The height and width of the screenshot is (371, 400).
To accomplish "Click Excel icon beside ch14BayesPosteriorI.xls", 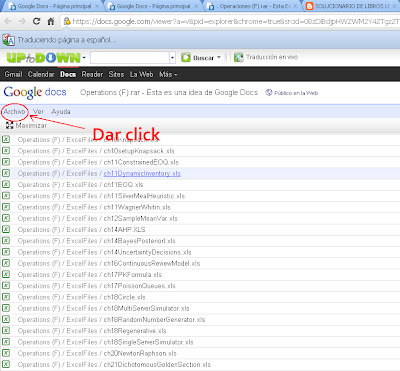I will pos(6,241).
